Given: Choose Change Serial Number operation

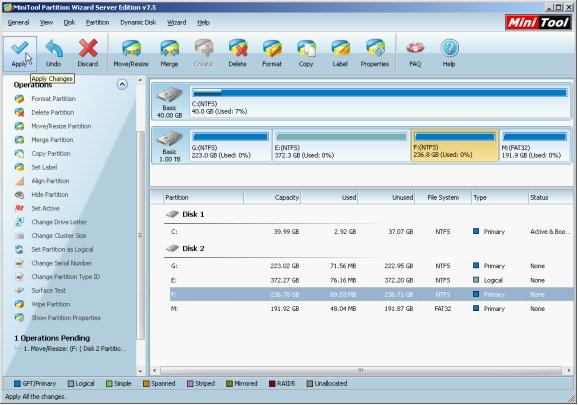Looking at the screenshot, I should 62,263.
